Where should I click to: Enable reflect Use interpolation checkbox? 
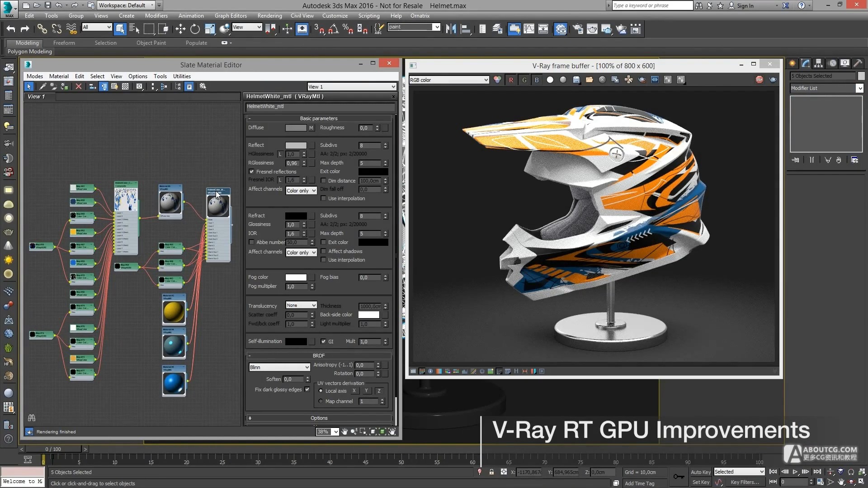pos(323,198)
